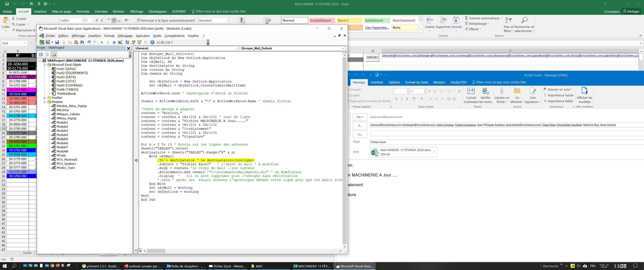
Task: Click the Paste clipboard icon in VBA toolbar
Action: tap(76, 42)
